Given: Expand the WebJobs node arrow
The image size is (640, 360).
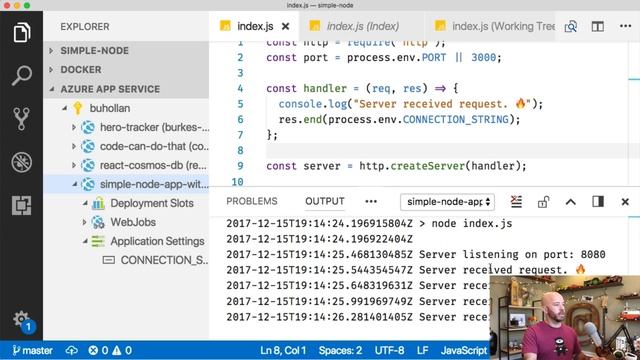Looking at the screenshot, I should (x=84, y=222).
